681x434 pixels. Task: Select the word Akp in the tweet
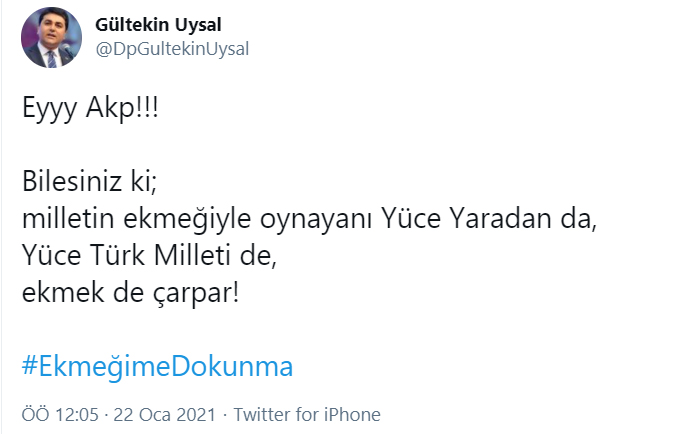[111, 108]
